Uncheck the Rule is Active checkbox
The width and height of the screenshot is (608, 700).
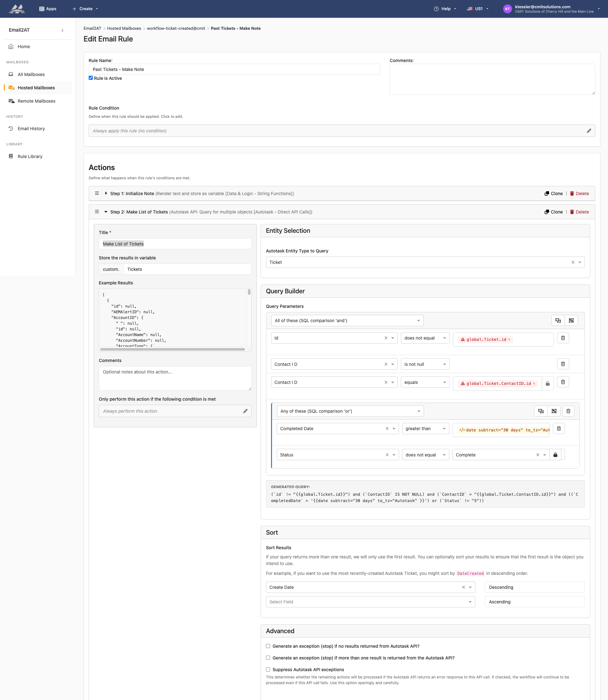click(x=91, y=78)
